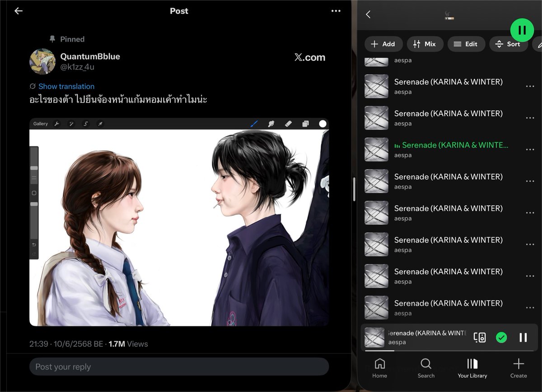
Task: Click the Thai post text
Action: coord(118,99)
